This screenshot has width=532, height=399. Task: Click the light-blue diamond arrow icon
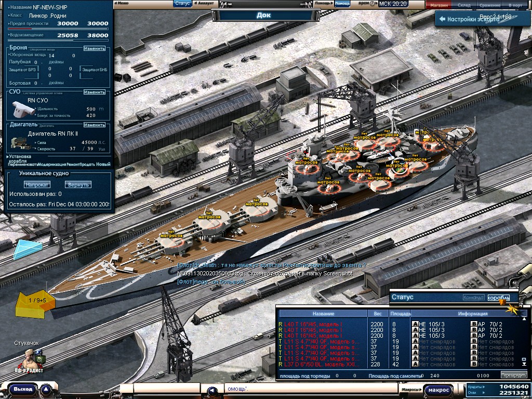click(28, 249)
